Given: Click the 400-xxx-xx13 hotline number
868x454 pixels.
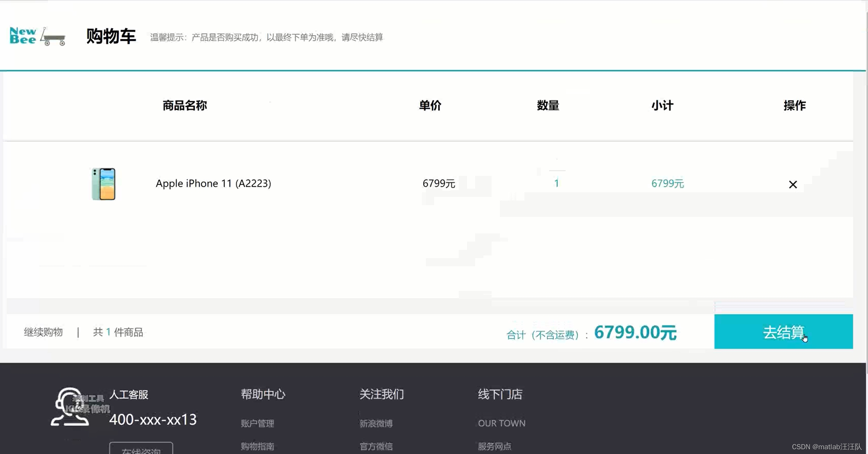Looking at the screenshot, I should pyautogui.click(x=153, y=420).
